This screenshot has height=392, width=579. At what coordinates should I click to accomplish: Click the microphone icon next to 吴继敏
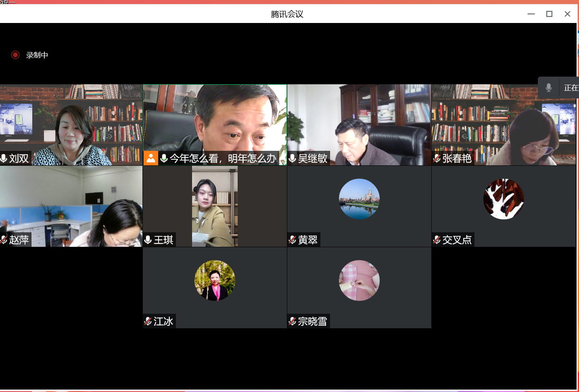(293, 158)
